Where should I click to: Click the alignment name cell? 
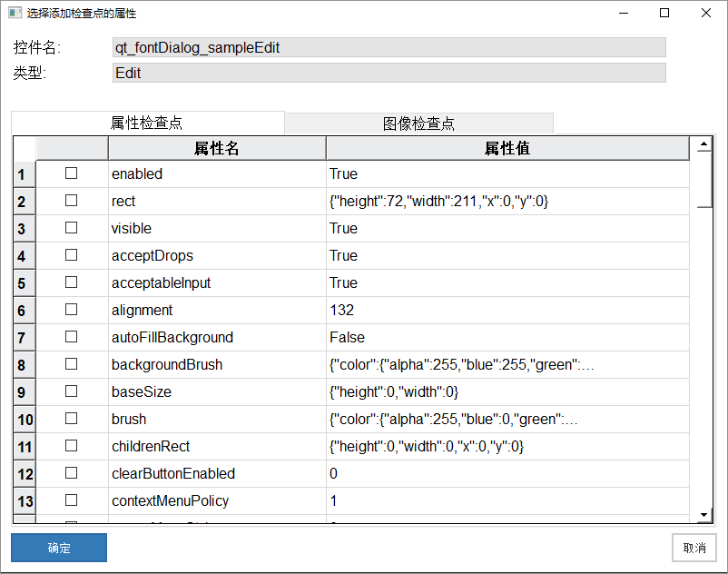[217, 311]
